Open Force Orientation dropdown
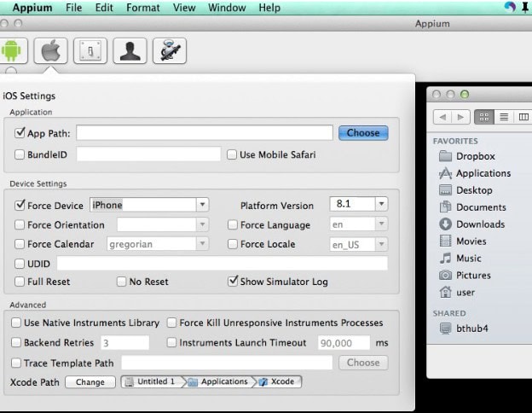Viewport: 532px width, 413px height. pos(202,224)
